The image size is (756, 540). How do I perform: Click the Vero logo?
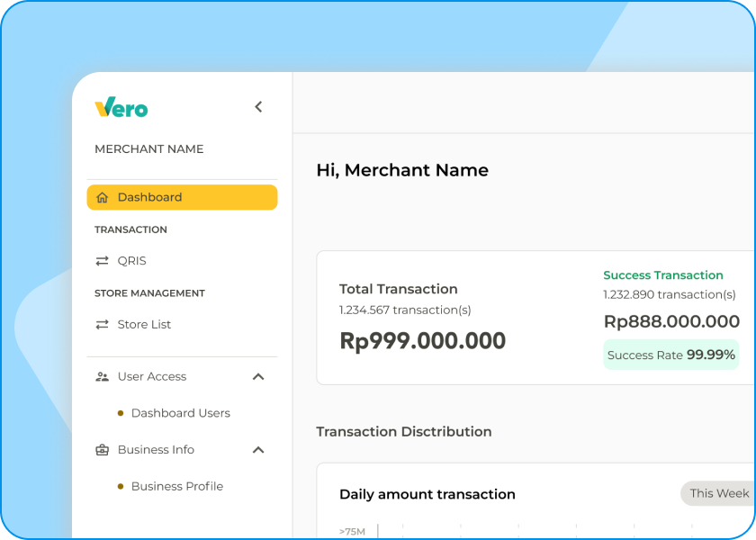pos(121,107)
